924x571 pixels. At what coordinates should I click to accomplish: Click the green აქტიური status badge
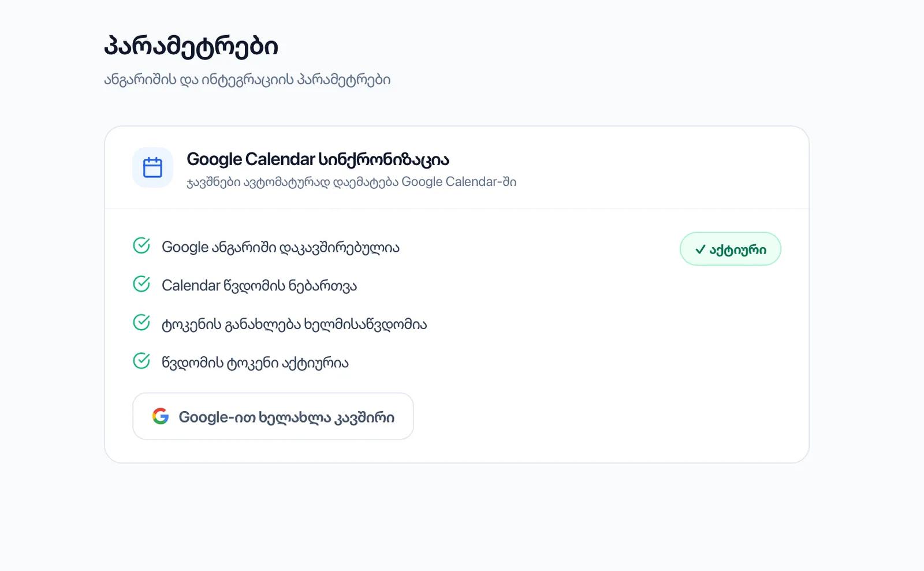click(731, 249)
